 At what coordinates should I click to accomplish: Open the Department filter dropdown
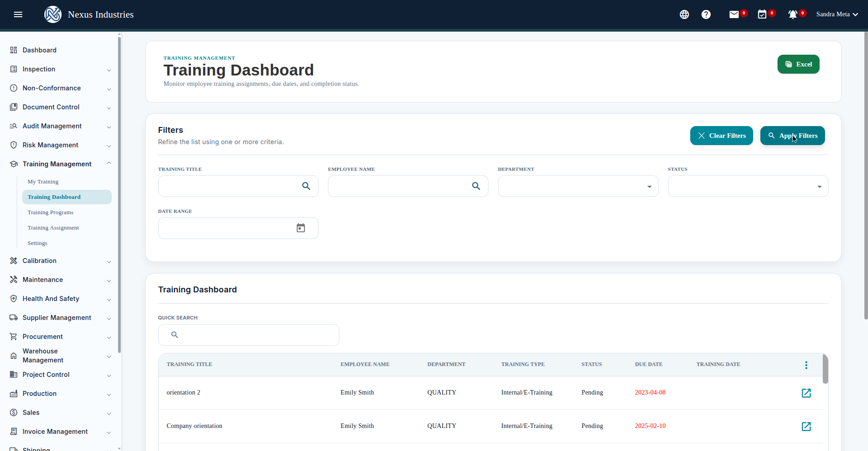point(578,186)
